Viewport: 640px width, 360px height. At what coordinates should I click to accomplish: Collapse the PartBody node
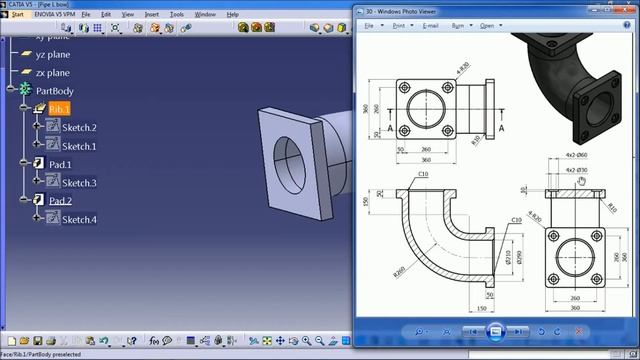(x=11, y=89)
